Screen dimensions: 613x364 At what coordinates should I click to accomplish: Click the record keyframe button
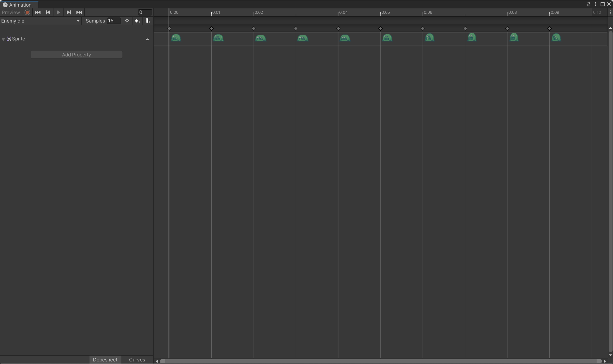click(x=27, y=12)
